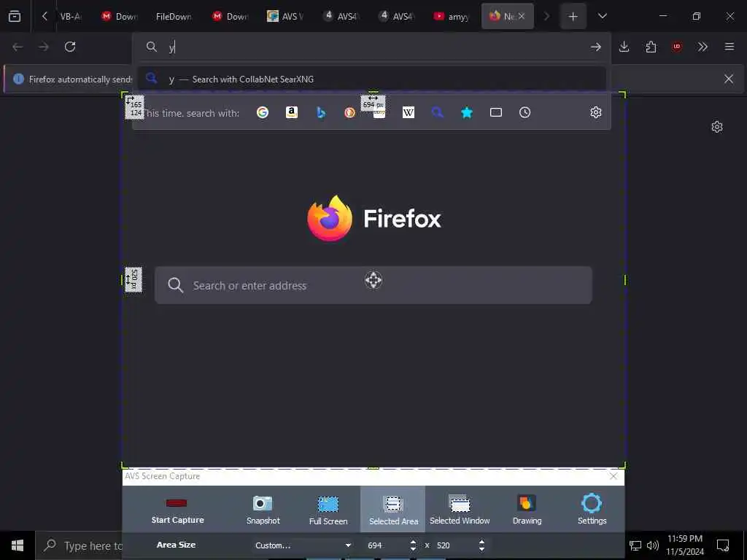747x560 pixels.
Task: Switch to the YouTube 'amyy' tab
Action: coord(452,16)
